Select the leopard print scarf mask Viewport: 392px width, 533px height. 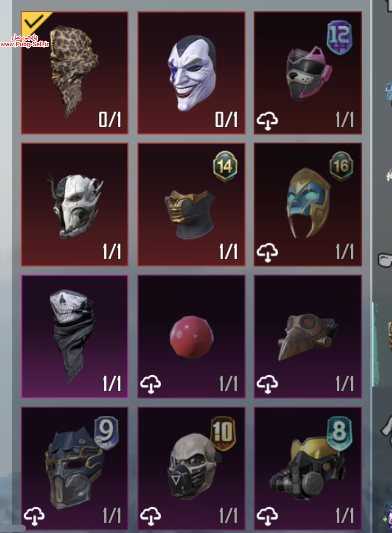(74, 73)
